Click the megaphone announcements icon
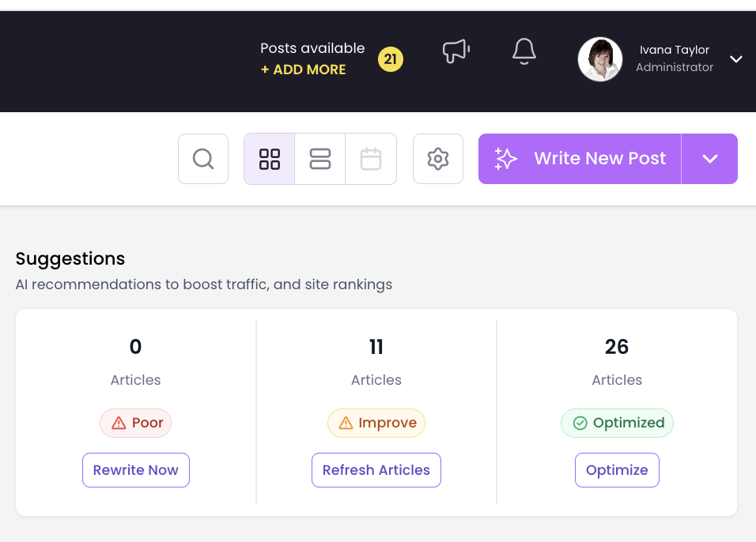 point(455,52)
